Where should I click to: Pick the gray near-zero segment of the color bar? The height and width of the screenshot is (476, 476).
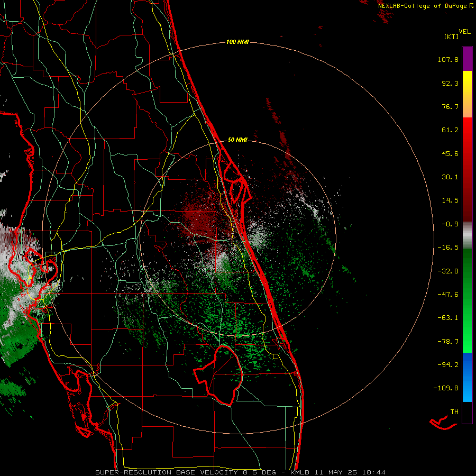(x=467, y=235)
